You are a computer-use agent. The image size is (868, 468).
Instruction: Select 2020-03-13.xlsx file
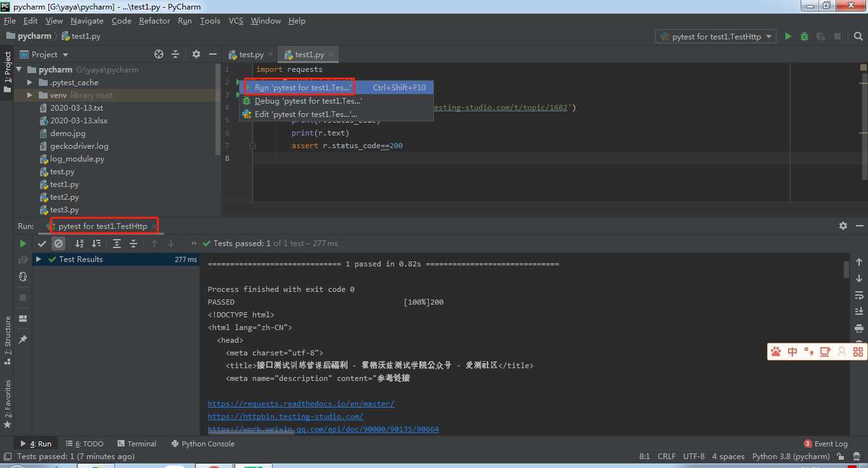coord(79,121)
